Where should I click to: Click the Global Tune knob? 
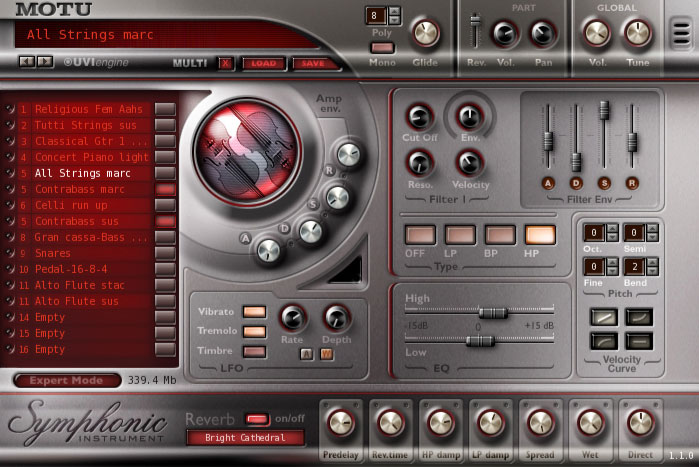tap(637, 33)
